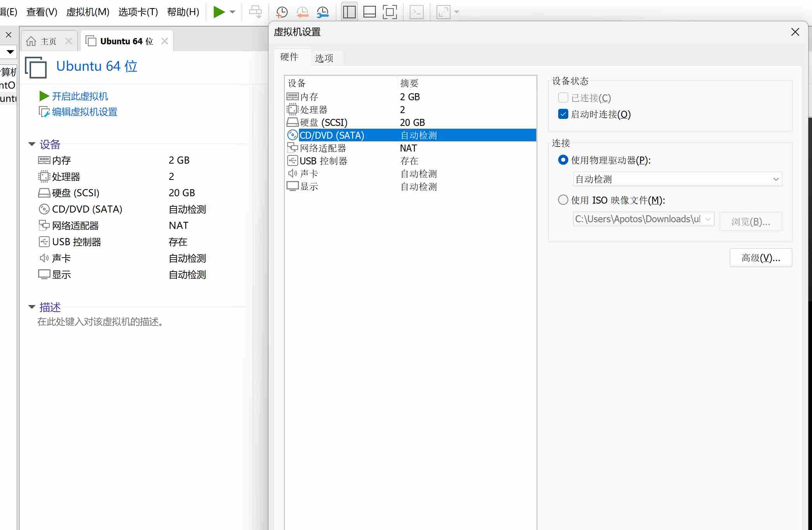Select 使用物理驱动器 radio button

(563, 160)
